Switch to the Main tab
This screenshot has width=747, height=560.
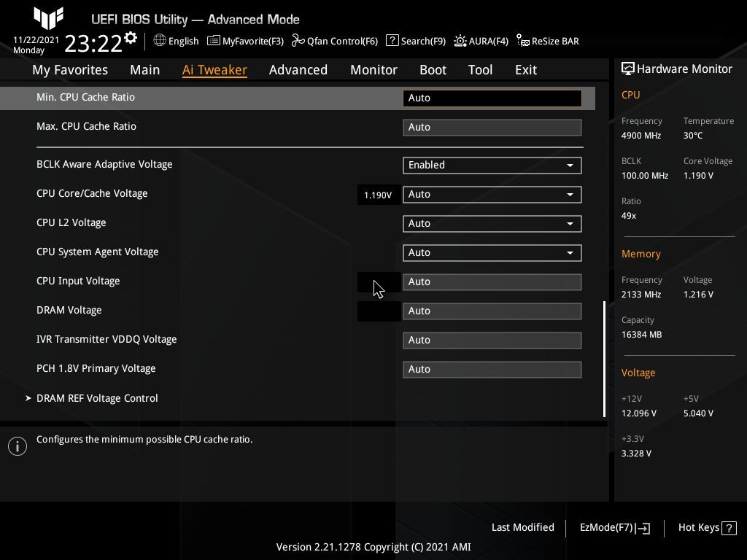click(x=145, y=70)
